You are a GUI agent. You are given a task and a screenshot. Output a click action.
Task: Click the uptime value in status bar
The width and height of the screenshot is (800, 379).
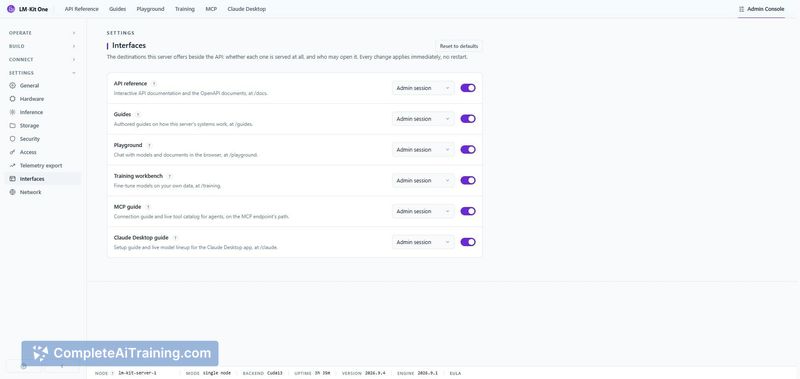tap(322, 373)
